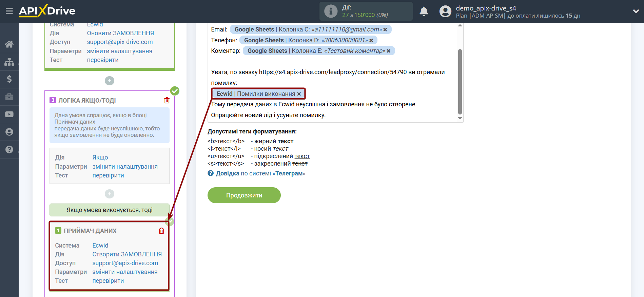Click the ПРИЙМАЧ ДАНИХ heading
Viewport: 644px width, 297px height.
click(90, 231)
